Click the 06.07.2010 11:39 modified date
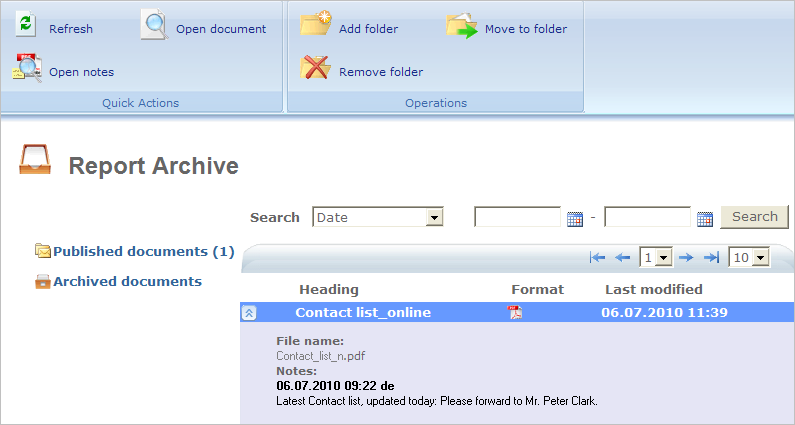This screenshot has width=795, height=425. pyautogui.click(x=664, y=312)
